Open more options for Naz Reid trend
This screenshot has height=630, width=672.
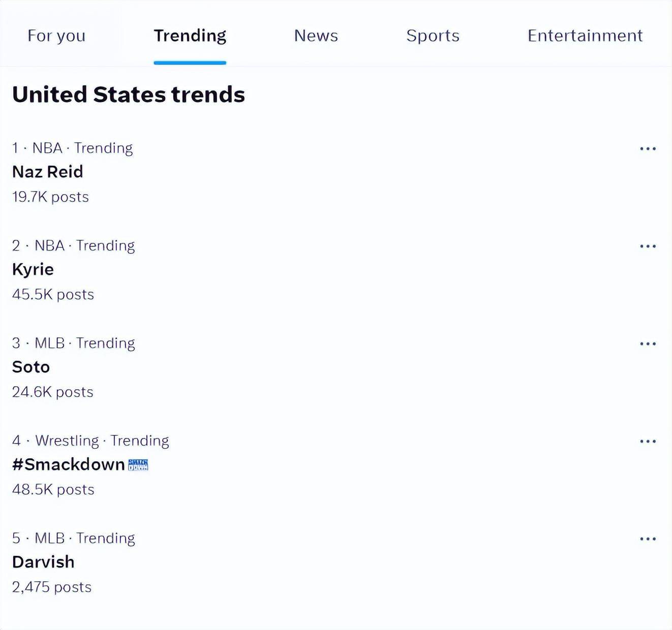click(x=648, y=149)
